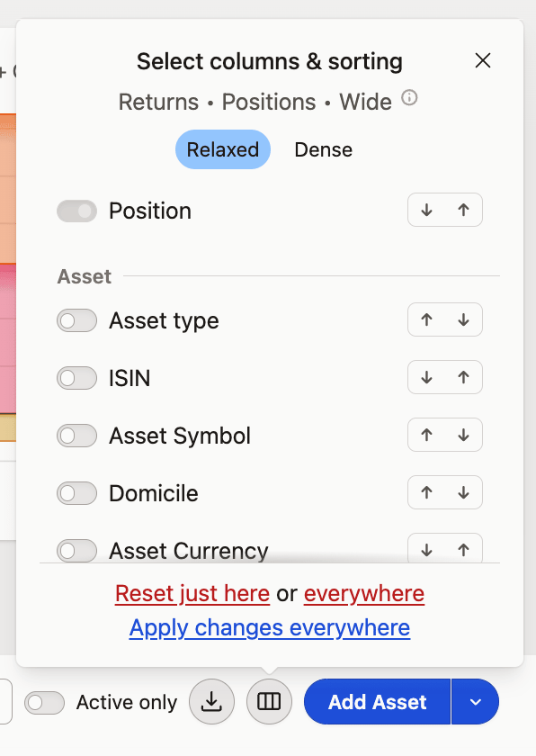Click the download export icon
The image size is (536, 756).
tap(212, 701)
